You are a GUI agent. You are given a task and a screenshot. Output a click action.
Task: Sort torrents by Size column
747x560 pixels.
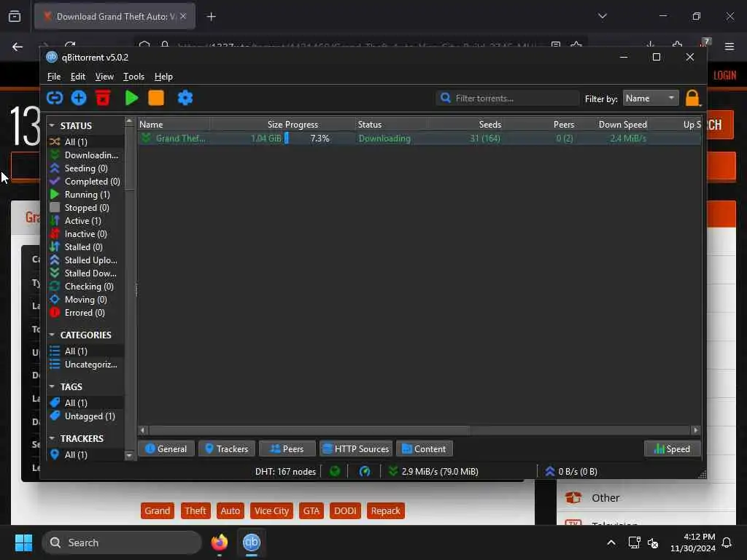pos(247,124)
